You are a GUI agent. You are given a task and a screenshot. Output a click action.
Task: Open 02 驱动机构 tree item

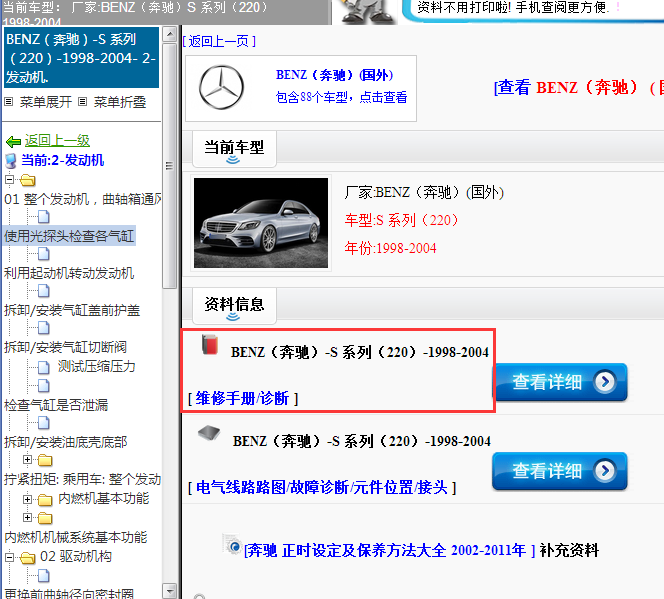point(76,556)
